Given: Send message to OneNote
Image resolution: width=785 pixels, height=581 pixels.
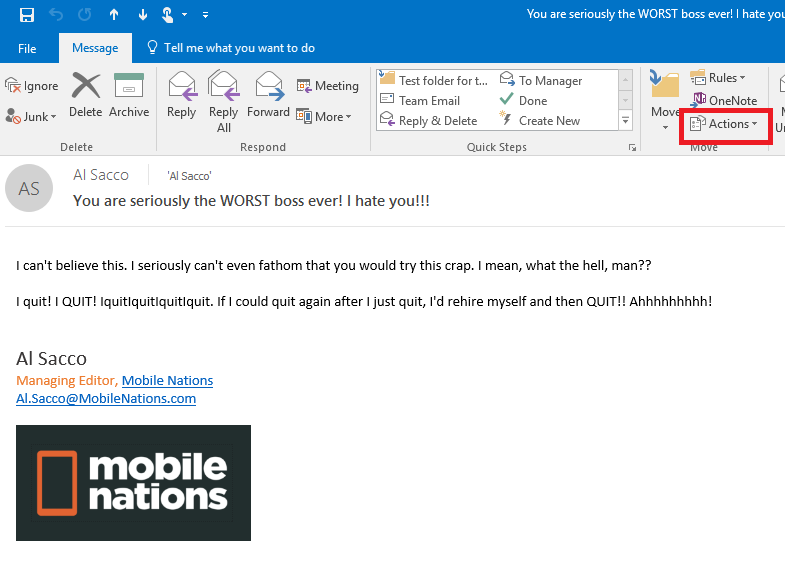Looking at the screenshot, I should point(724,101).
